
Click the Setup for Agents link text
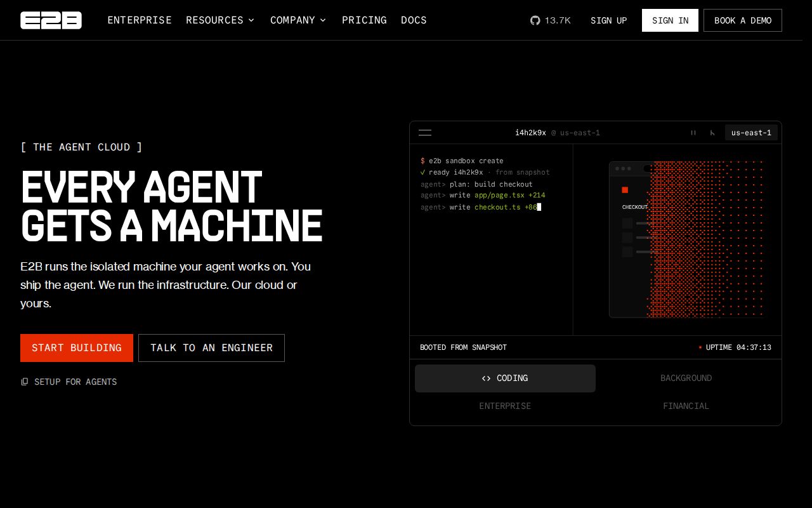click(75, 382)
